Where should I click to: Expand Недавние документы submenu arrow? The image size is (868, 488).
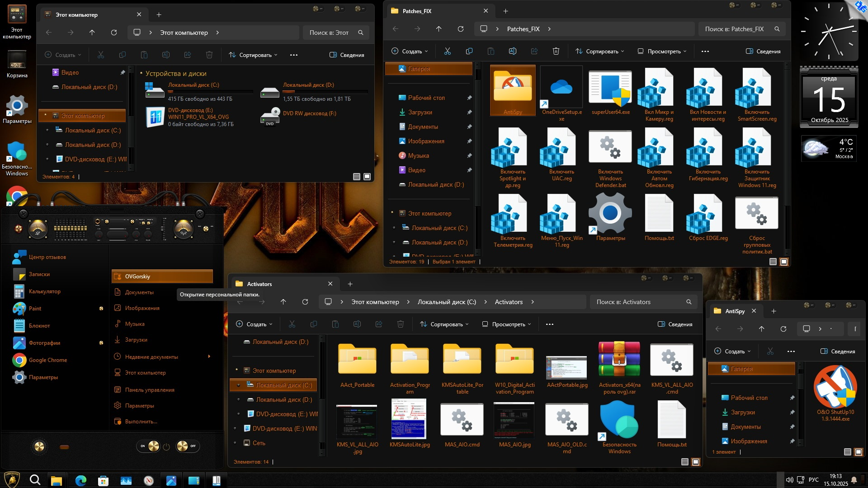click(x=209, y=357)
